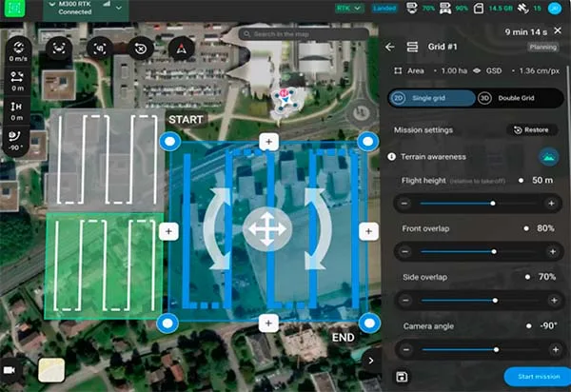Open the video camera view icon
Screen dimensions: 571x392
(13, 369)
